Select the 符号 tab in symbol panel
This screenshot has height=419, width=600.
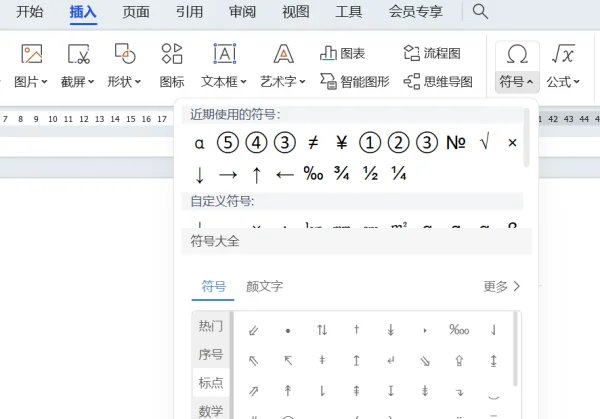coord(214,286)
